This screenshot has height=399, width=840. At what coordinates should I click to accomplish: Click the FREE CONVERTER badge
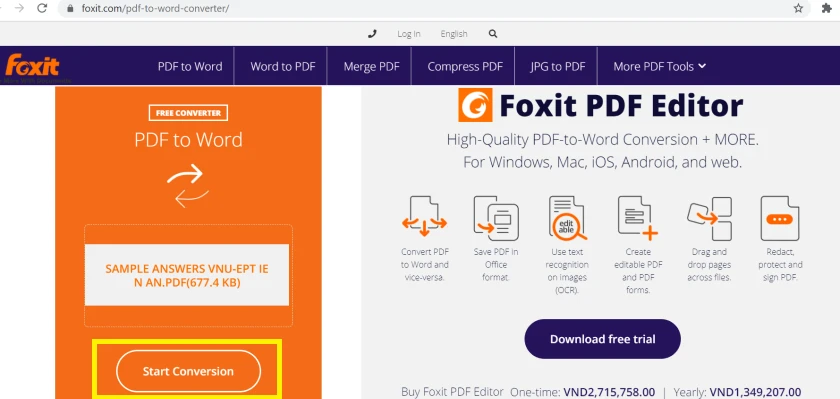pyautogui.click(x=188, y=113)
